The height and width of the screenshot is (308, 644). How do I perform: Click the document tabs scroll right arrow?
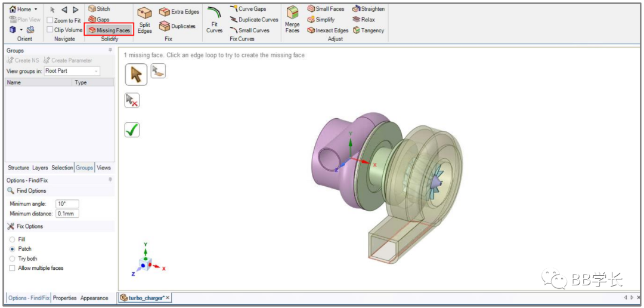pyautogui.click(x=632, y=297)
